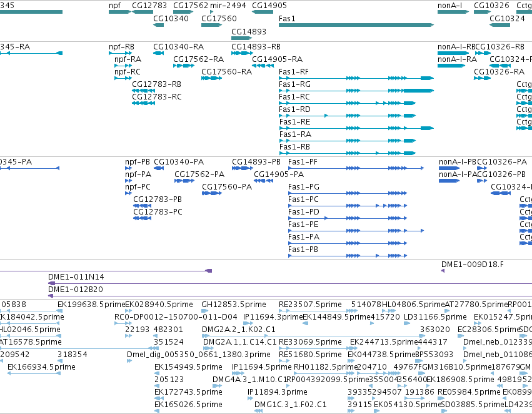Viewport: 532px width, 414px height.
Task: Click the CG14893 gene label
Action: click(x=249, y=32)
